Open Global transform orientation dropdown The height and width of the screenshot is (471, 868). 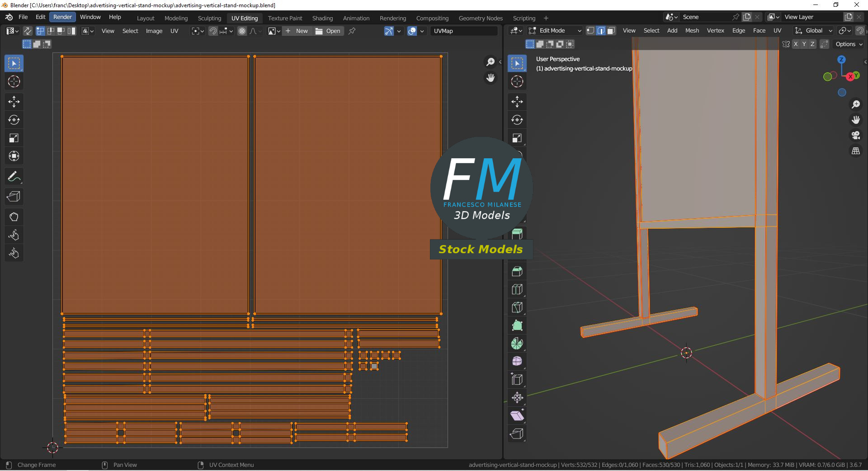(814, 30)
